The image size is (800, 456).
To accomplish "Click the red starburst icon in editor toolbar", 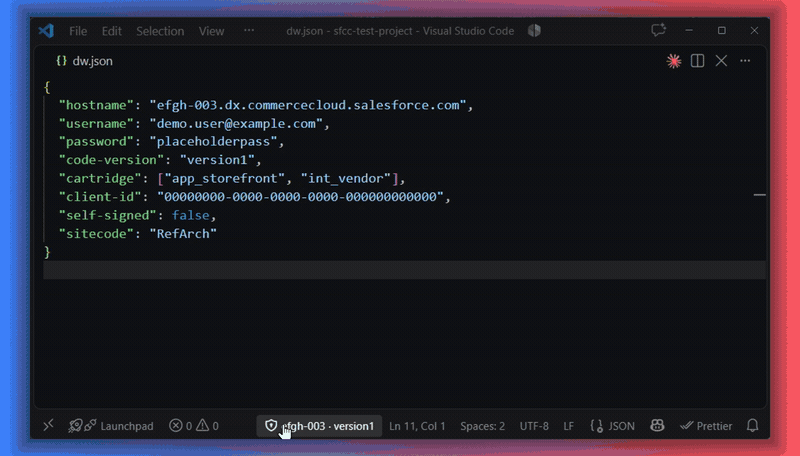I will [673, 61].
